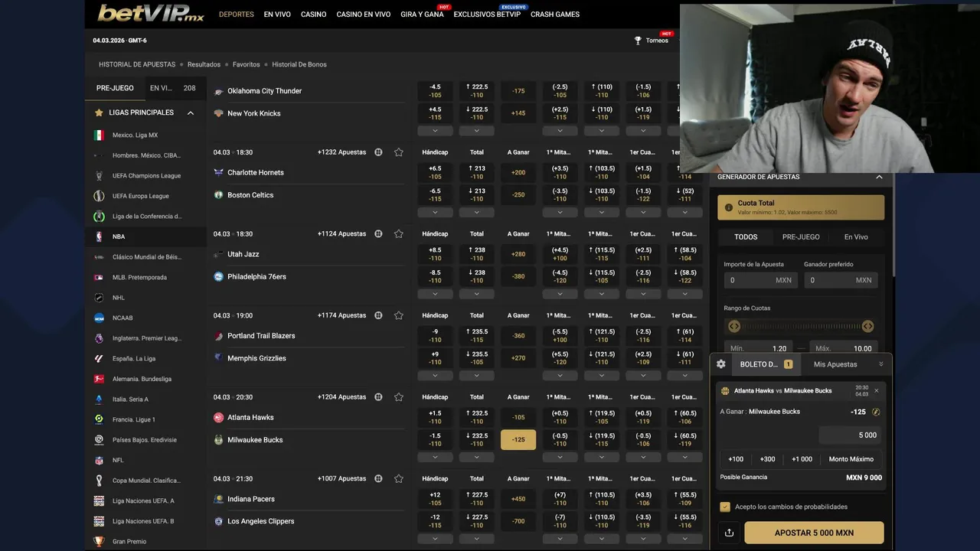
Task: Favorite the Trail Blazers vs Grizzlies match
Action: coord(399,315)
